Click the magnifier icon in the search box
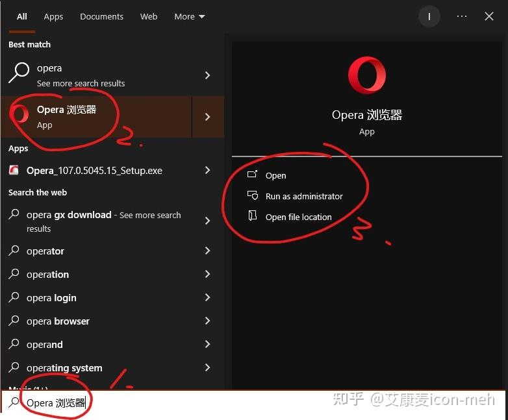 click(14, 402)
